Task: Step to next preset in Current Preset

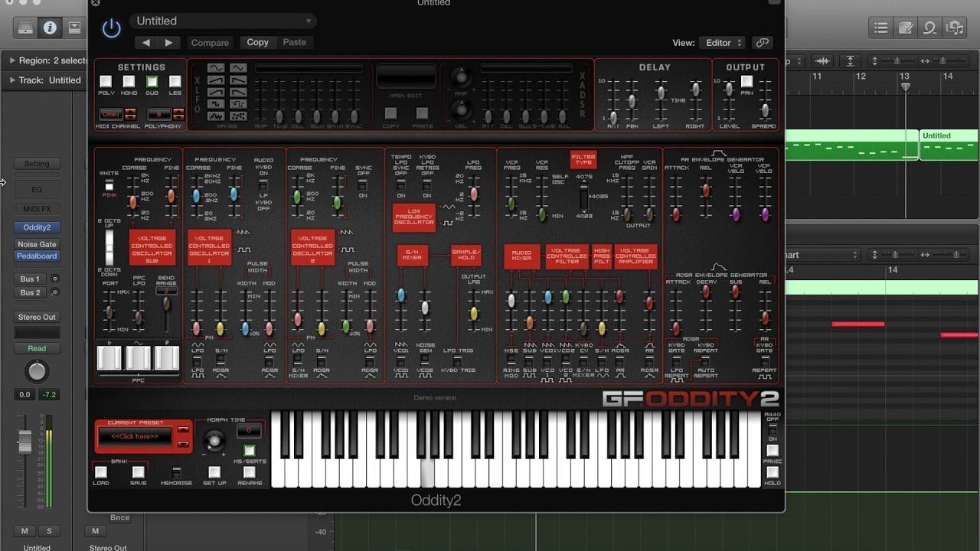Action: point(183,444)
